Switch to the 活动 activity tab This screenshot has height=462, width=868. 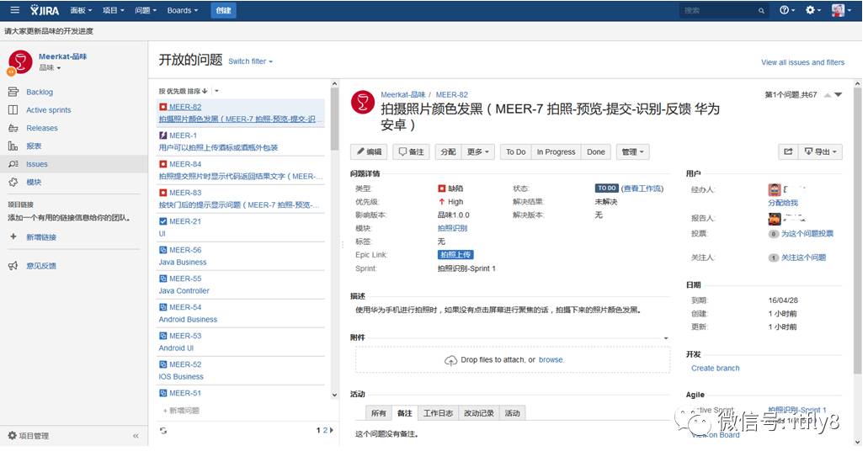coord(512,413)
